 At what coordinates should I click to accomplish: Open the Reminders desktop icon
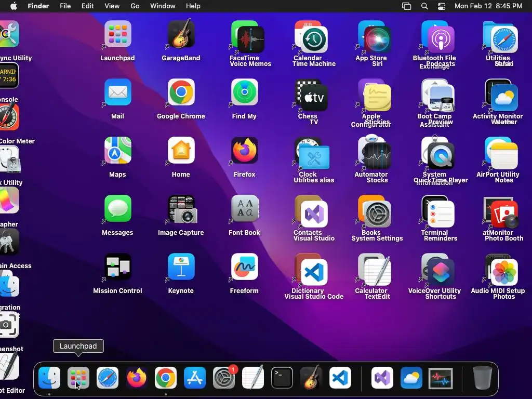[x=441, y=215]
